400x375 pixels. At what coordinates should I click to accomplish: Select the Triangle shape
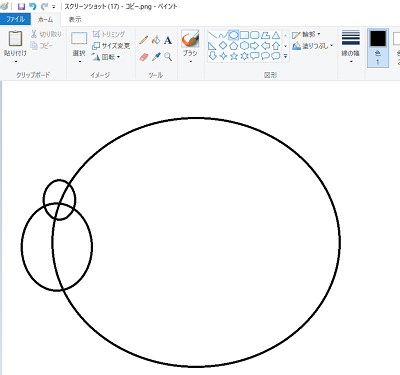pos(276,35)
